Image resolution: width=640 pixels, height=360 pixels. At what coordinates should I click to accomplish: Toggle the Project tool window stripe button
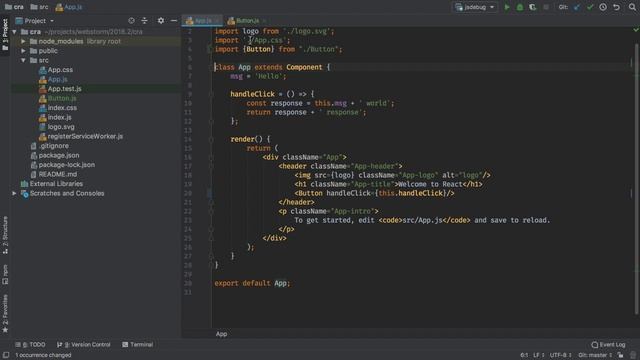(5, 35)
